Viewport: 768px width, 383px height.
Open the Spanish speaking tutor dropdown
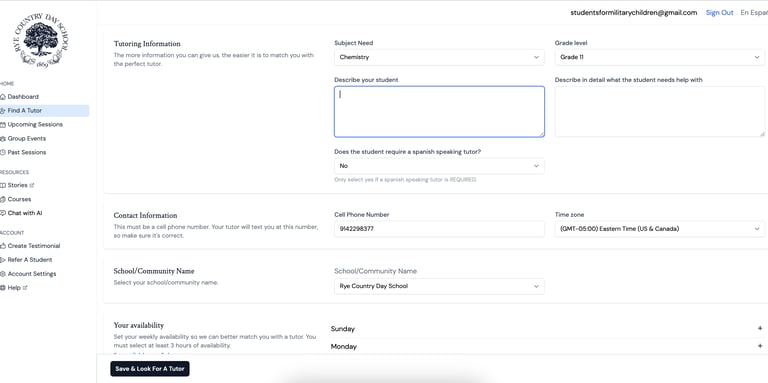click(x=439, y=166)
